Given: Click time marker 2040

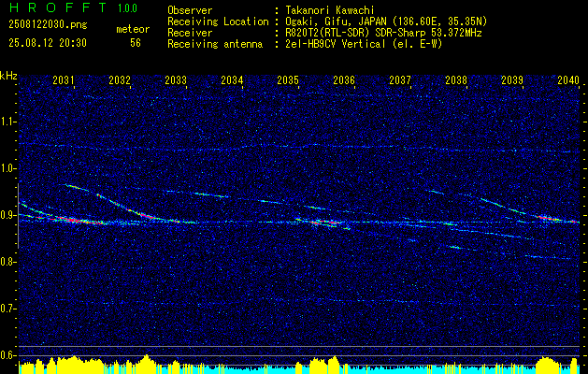Looking at the screenshot, I should (568, 79).
